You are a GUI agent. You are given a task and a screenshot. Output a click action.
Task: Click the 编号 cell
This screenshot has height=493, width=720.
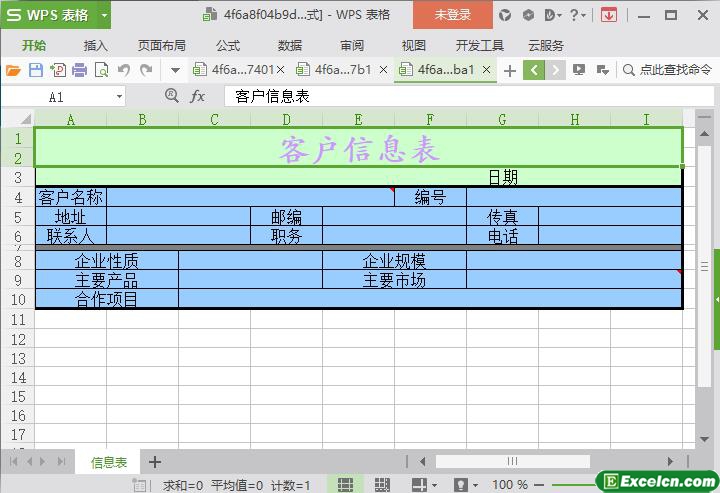[430, 197]
